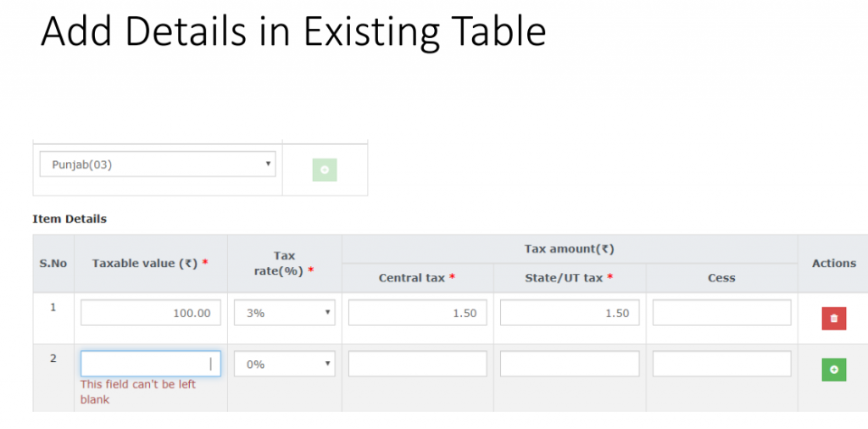The image size is (868, 429).
Task: Open the 0% tax rate dropdown
Action: (285, 365)
